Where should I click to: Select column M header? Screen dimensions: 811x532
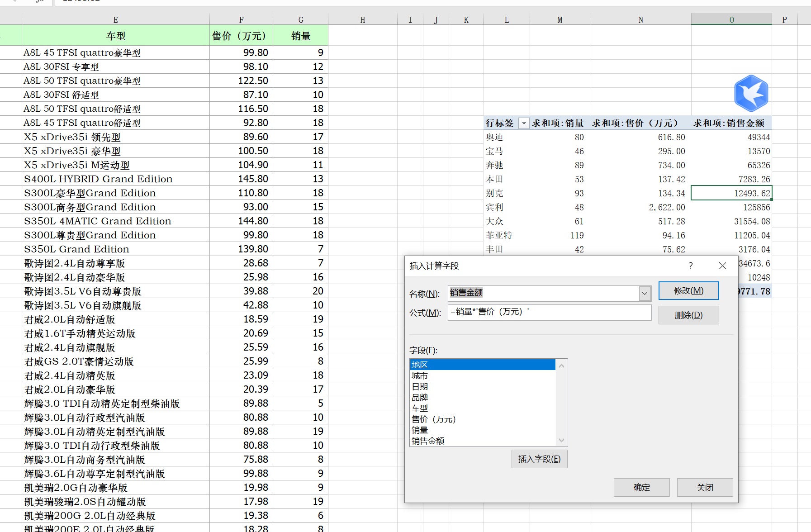(x=560, y=19)
